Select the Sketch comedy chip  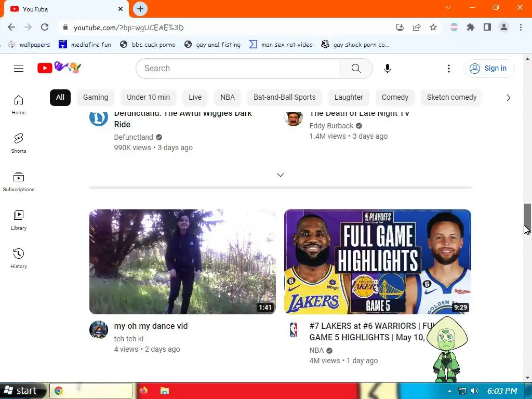[451, 97]
